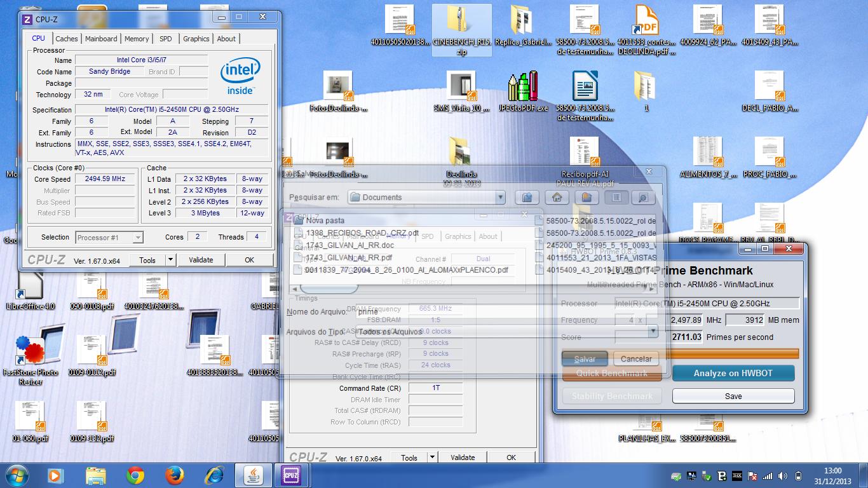This screenshot has width=868, height=488.
Task: Open About tab in front CPU-Z window
Action: tap(226, 39)
